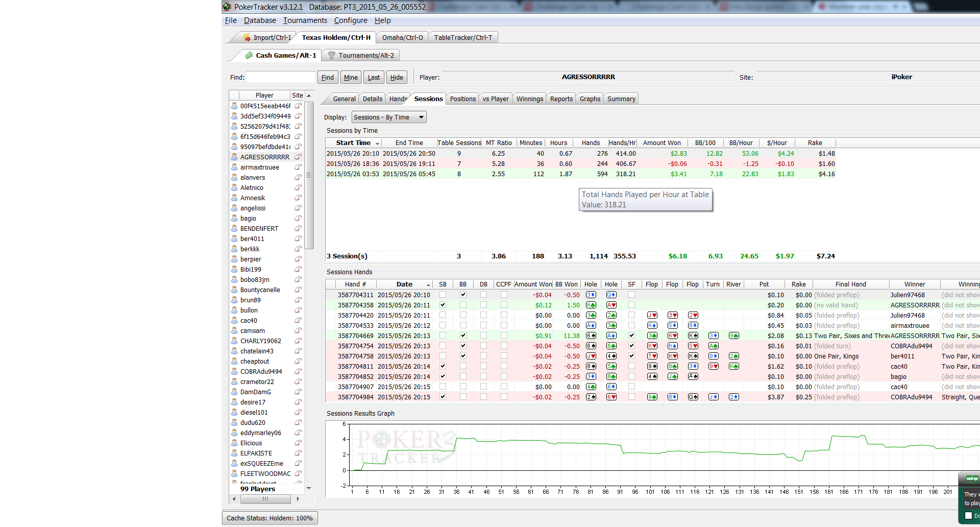
Task: Click the site icon for cac40 row
Action: pos(298,320)
